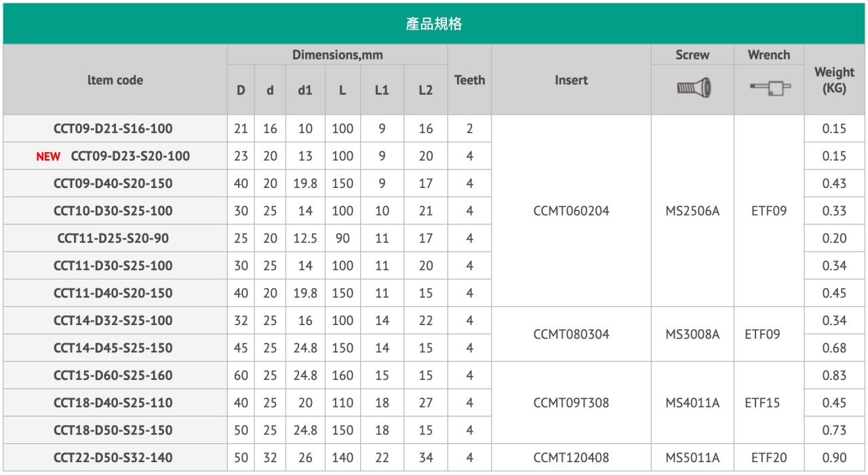
Task: Click the d1 column header
Action: tap(305, 90)
